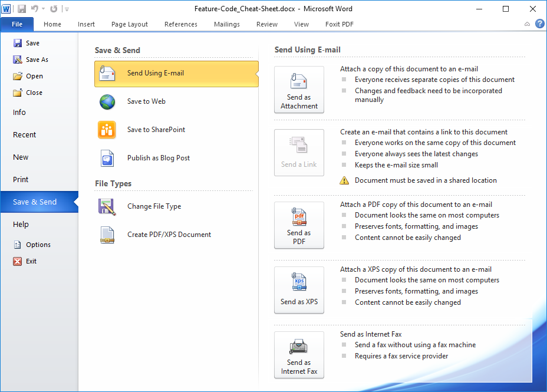Screen dimensions: 547x392
Task: Click the Exit text in backstage menu
Action: click(x=31, y=261)
